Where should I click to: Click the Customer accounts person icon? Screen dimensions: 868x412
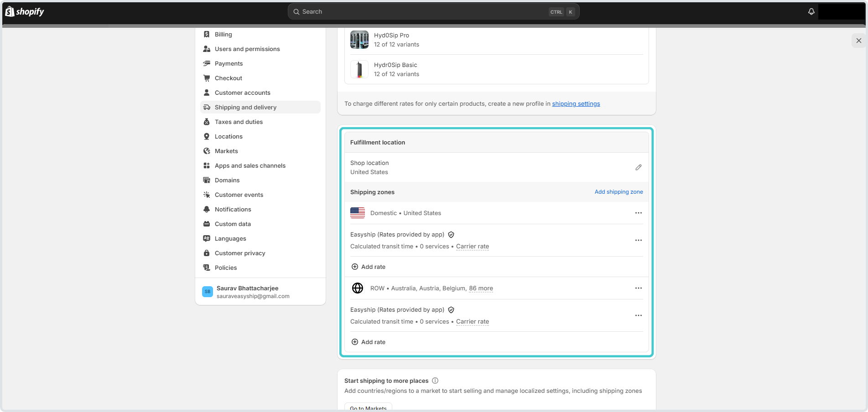(207, 93)
